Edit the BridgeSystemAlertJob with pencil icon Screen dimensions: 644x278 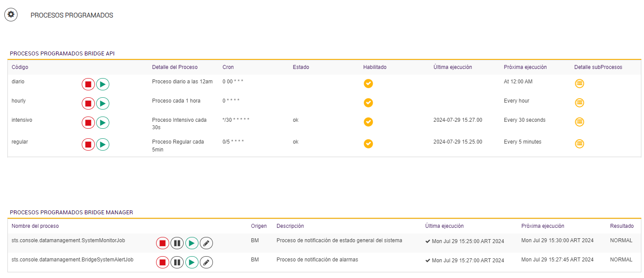coord(206,262)
